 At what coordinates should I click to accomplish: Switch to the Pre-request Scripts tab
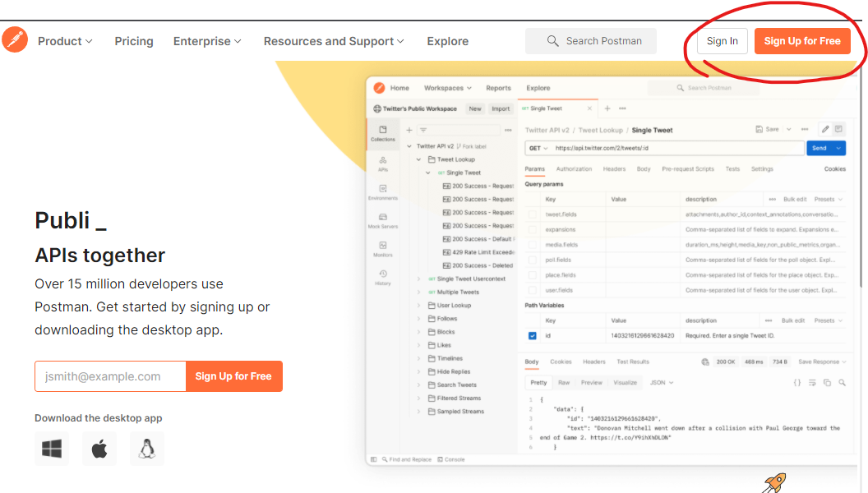(688, 168)
